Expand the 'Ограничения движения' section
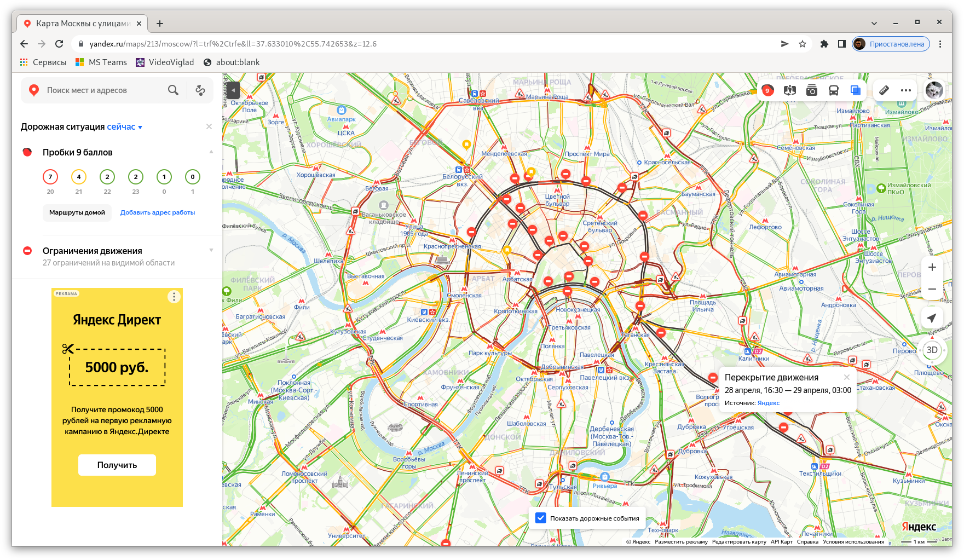The width and height of the screenshot is (964, 560). 211,251
